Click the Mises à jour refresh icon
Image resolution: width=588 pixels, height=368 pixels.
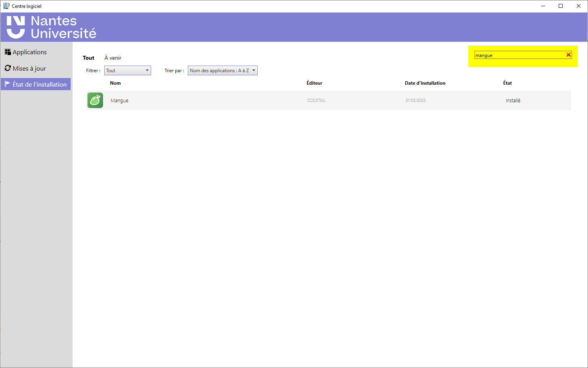(x=7, y=68)
